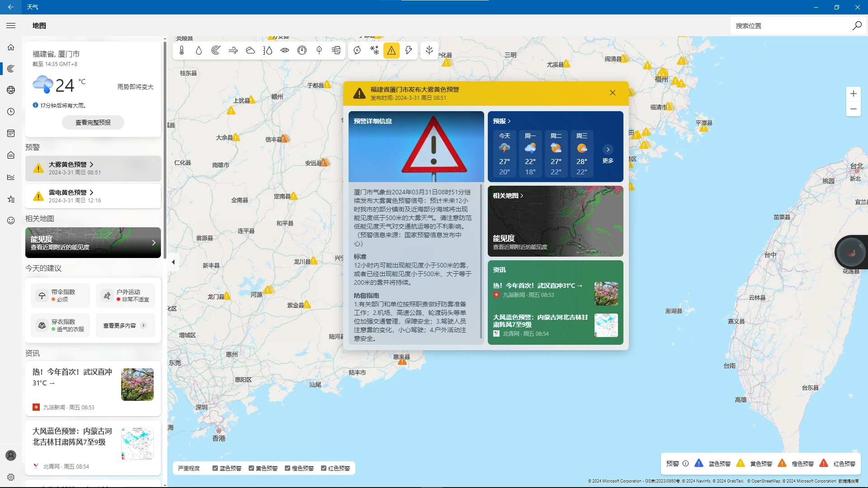Open sidebar news card about 武汉直冲31°C
Screen dimensions: 868x488
(x=93, y=389)
